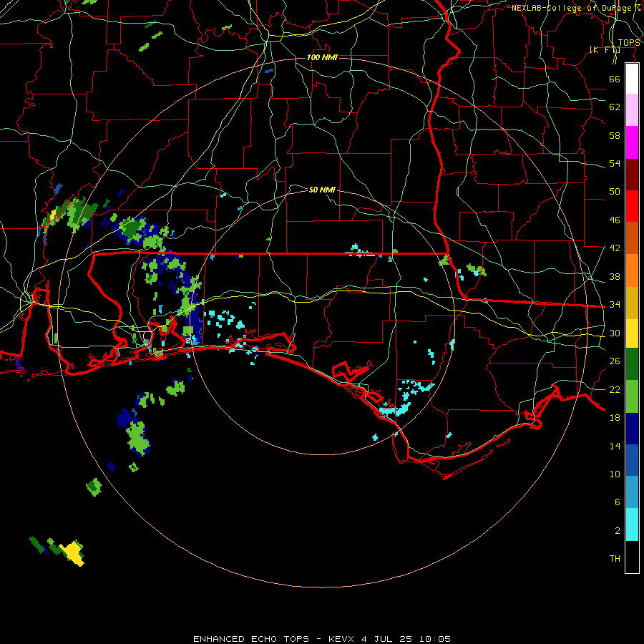Viewport: 644px width, 644px height.
Task: Click the legend value "58"
Action: [x=615, y=135]
